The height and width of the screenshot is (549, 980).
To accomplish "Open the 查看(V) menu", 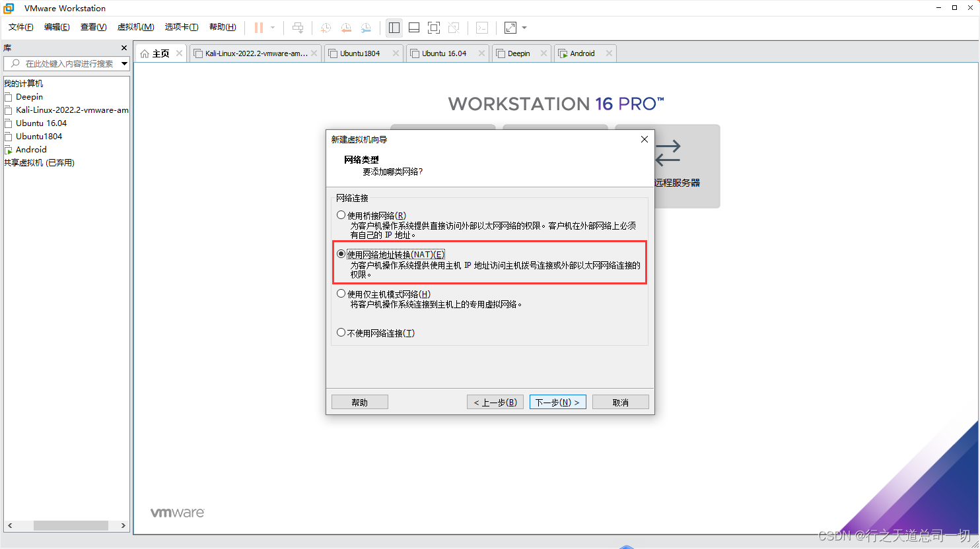I will coord(93,27).
